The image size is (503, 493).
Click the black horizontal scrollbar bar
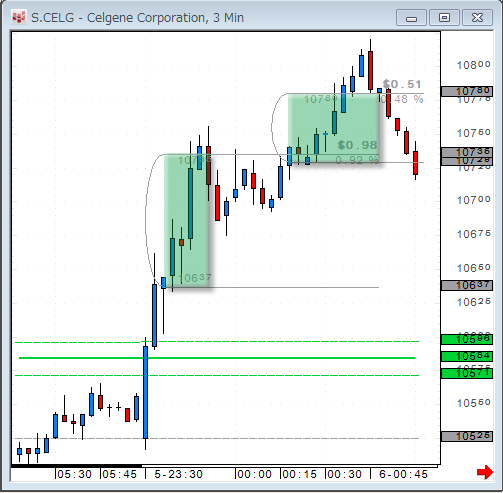[x=77, y=466]
